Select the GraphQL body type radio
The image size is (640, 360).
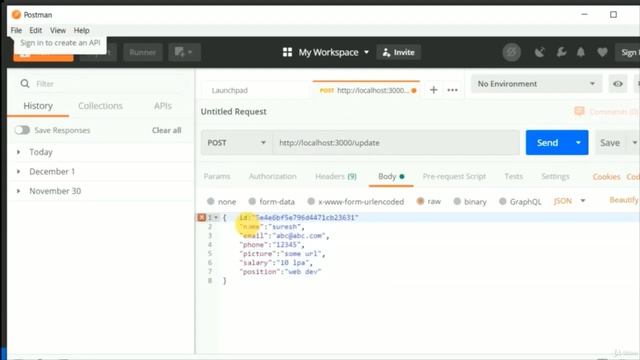(x=502, y=201)
